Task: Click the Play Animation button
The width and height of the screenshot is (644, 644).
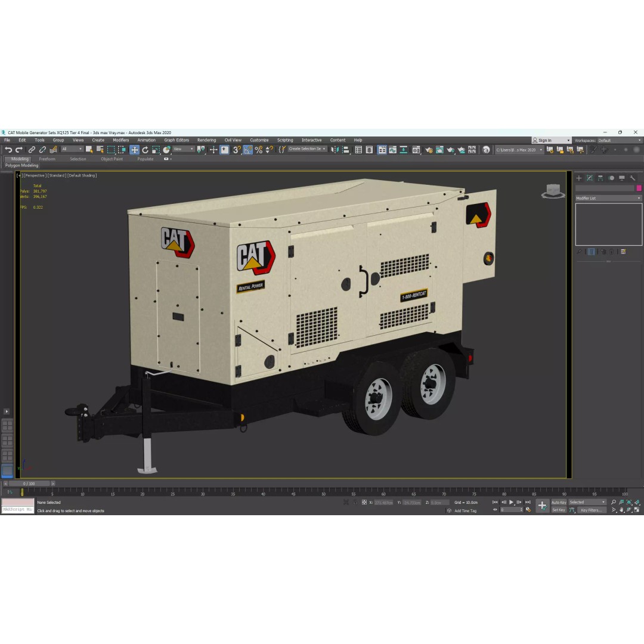Action: click(512, 502)
